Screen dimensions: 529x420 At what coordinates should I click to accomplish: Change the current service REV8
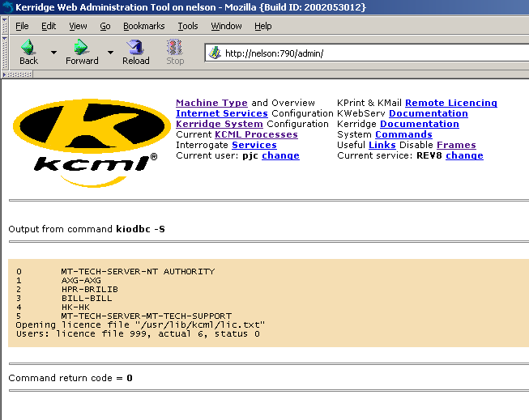[x=464, y=155]
